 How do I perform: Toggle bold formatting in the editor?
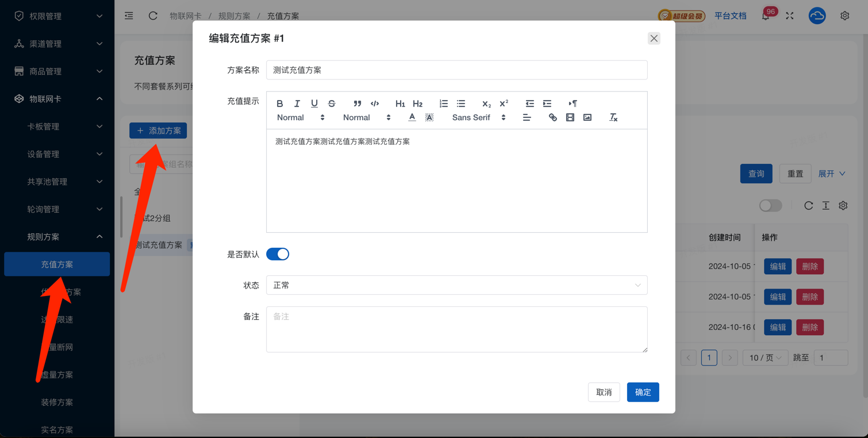279,103
